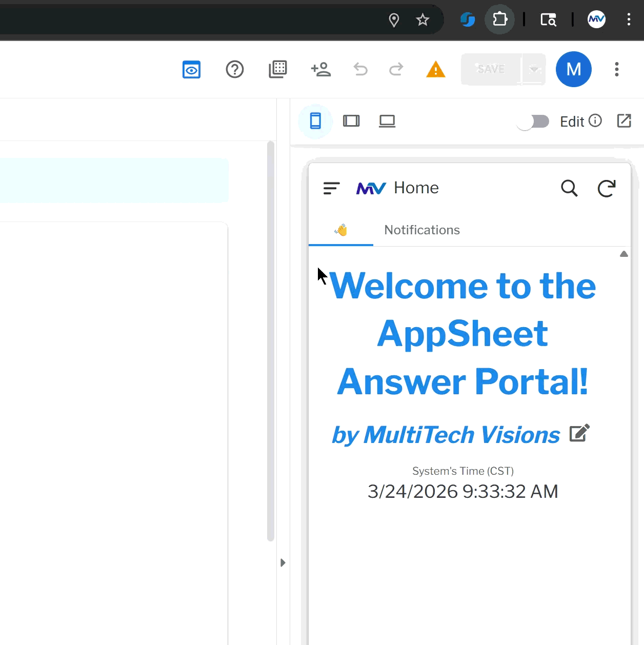Click the scroll up arrow in preview
The width and height of the screenshot is (644, 645).
click(624, 254)
